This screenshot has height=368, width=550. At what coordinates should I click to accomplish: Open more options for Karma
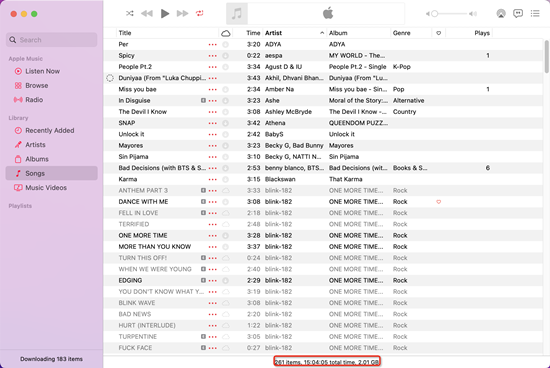point(213,179)
